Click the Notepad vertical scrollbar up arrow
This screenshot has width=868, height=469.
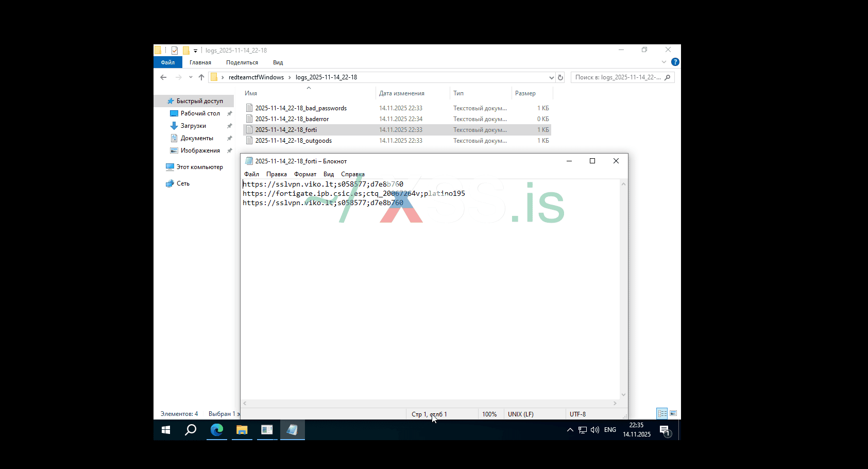click(624, 184)
